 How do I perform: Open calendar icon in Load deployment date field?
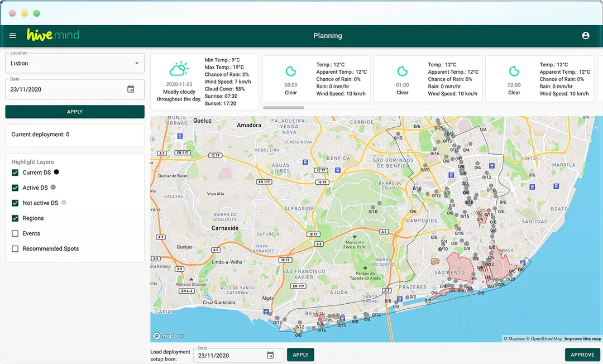270,355
